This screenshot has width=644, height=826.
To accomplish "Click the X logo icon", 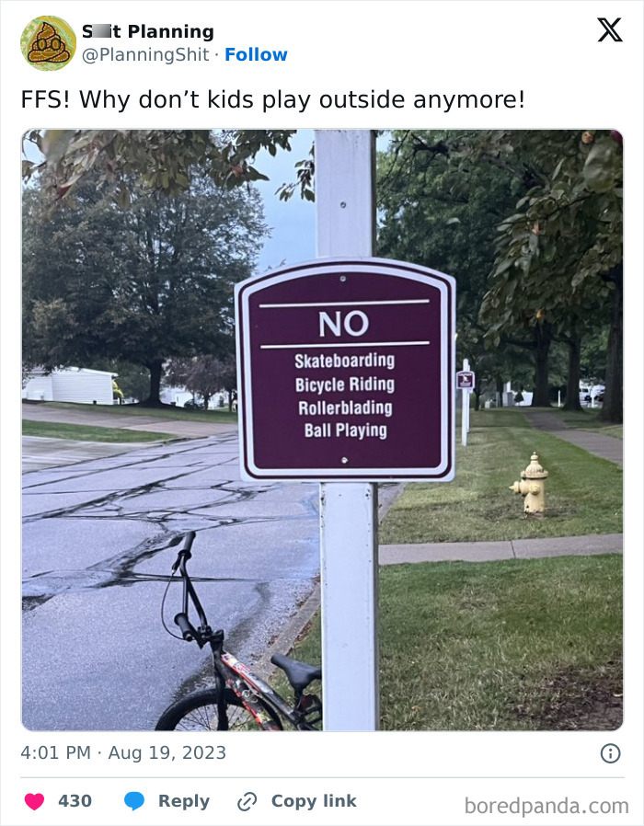I will click(x=610, y=29).
